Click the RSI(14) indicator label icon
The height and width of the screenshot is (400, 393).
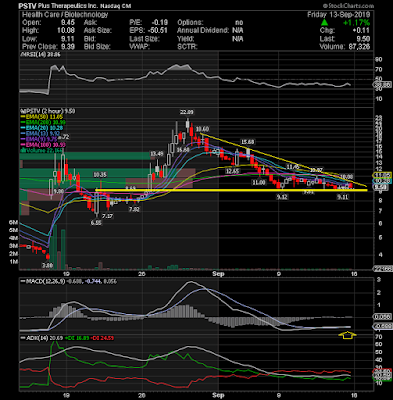(22, 55)
